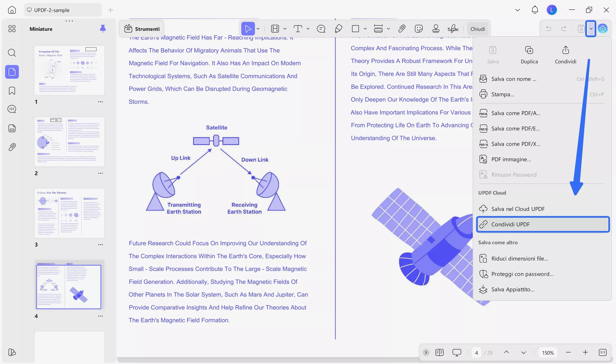Viewport: 616px width, 364px height.
Task: Select the signature tool icon
Action: click(453, 29)
